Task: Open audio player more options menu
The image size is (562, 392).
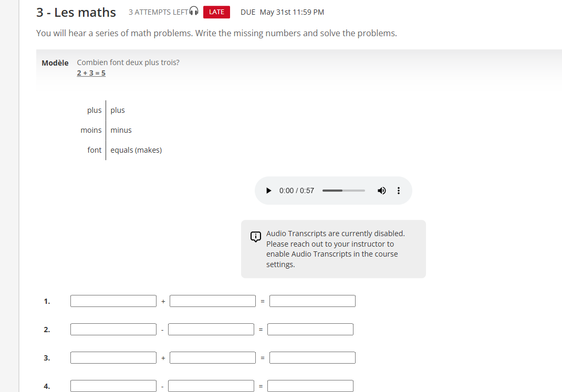Action: [x=399, y=190]
